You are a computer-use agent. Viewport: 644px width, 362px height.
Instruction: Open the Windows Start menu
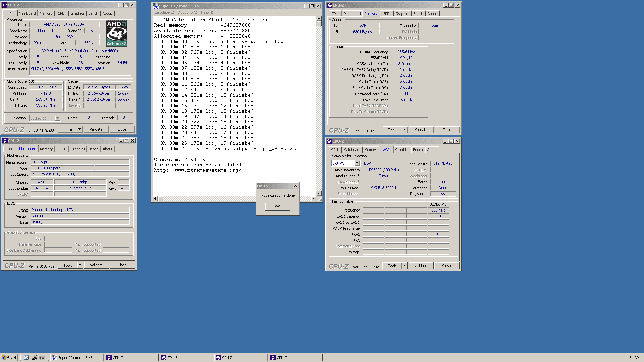pyautogui.click(x=9, y=358)
